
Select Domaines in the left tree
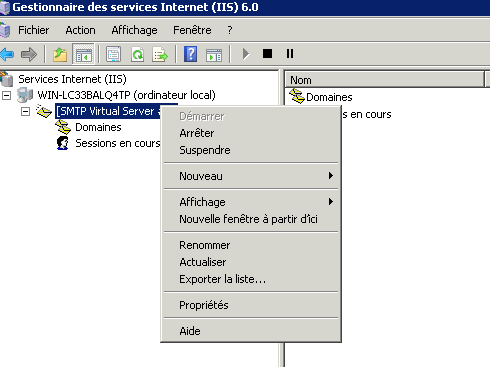[98, 127]
